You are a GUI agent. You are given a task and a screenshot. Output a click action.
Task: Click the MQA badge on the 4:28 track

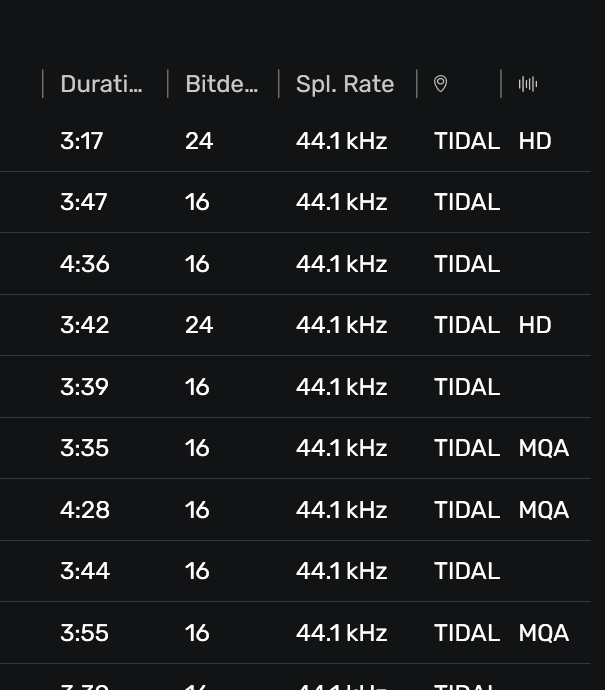click(x=543, y=510)
